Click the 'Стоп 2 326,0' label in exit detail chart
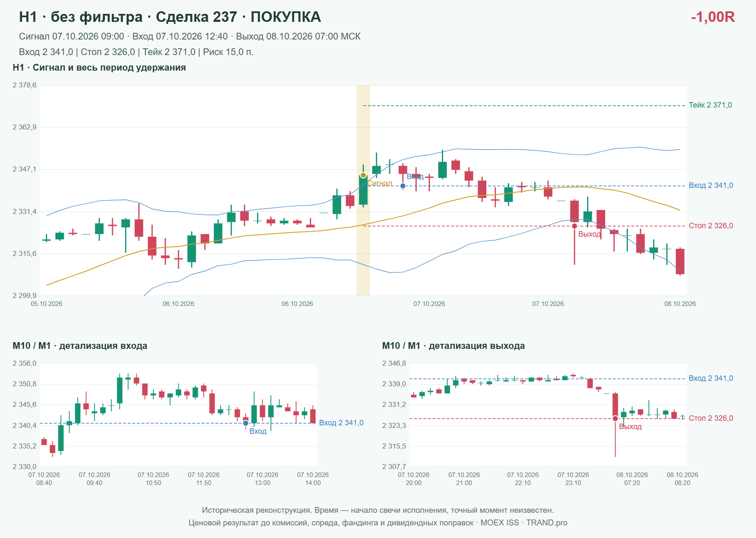Image resolution: width=756 pixels, height=538 pixels. [711, 418]
